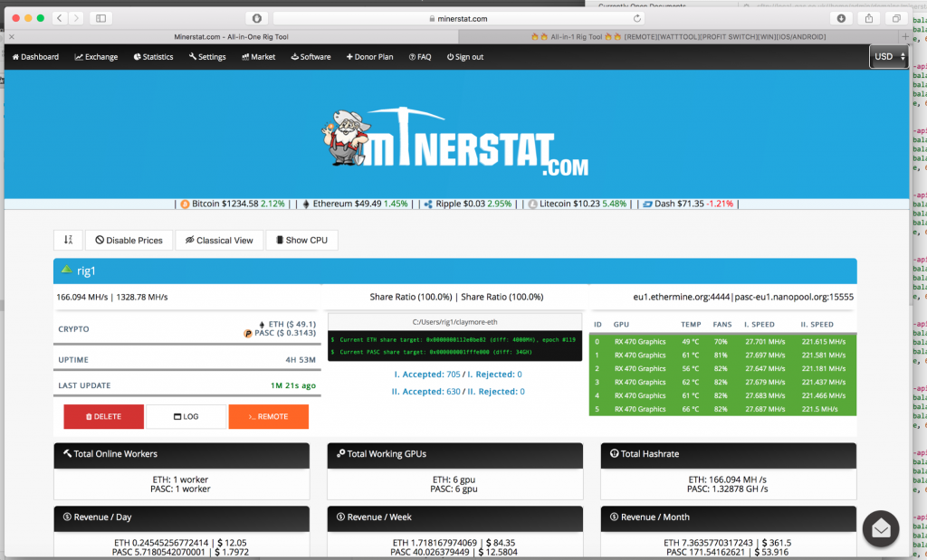The width and height of the screenshot is (927, 560).
Task: Click GPU 3 temperature 62 °C
Action: (691, 382)
